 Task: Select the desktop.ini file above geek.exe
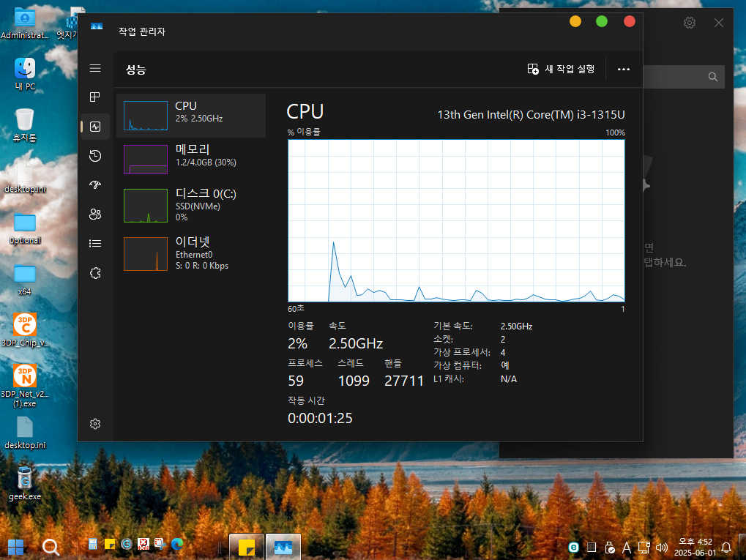(x=25, y=433)
